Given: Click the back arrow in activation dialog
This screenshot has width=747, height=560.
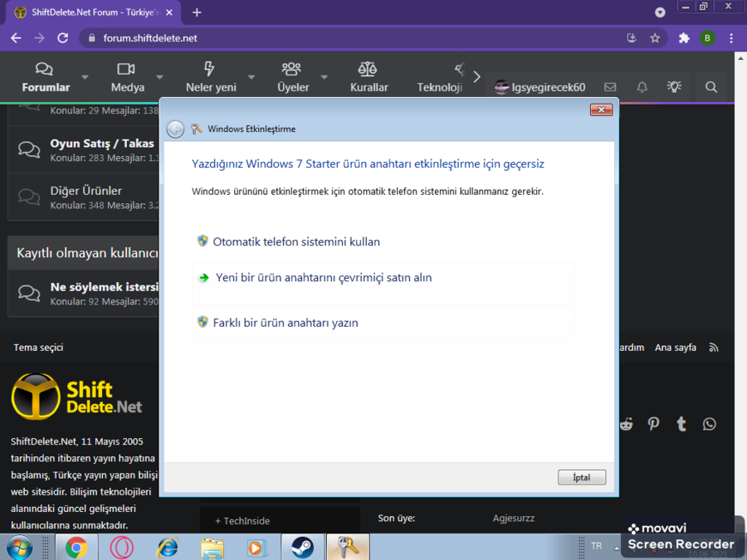Looking at the screenshot, I should point(175,129).
